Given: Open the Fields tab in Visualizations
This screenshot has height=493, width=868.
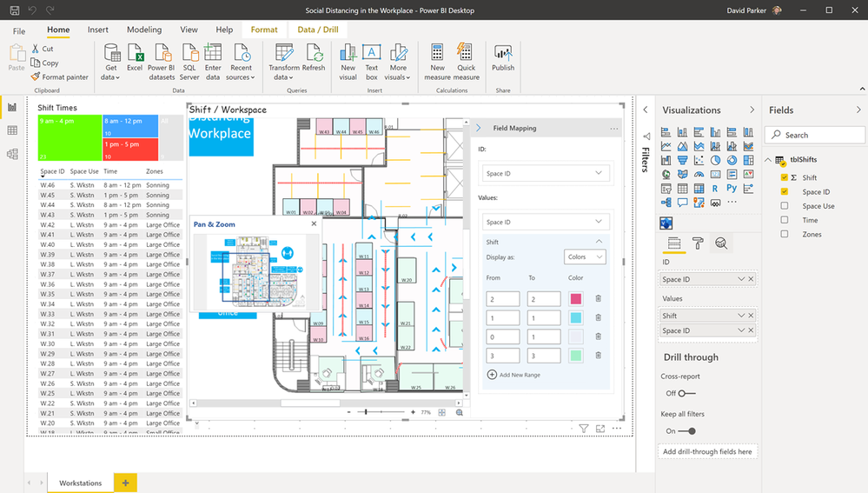Looking at the screenshot, I should (x=673, y=243).
